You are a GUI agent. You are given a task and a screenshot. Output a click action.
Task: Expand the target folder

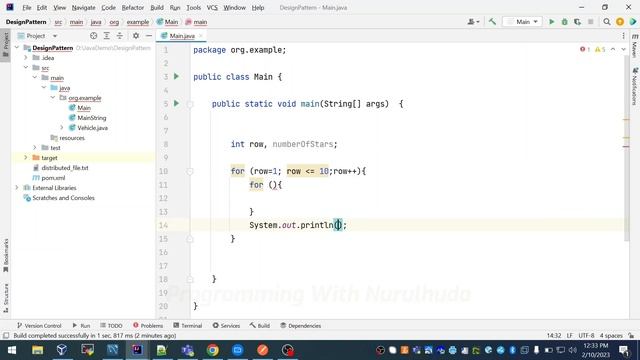coord(26,158)
